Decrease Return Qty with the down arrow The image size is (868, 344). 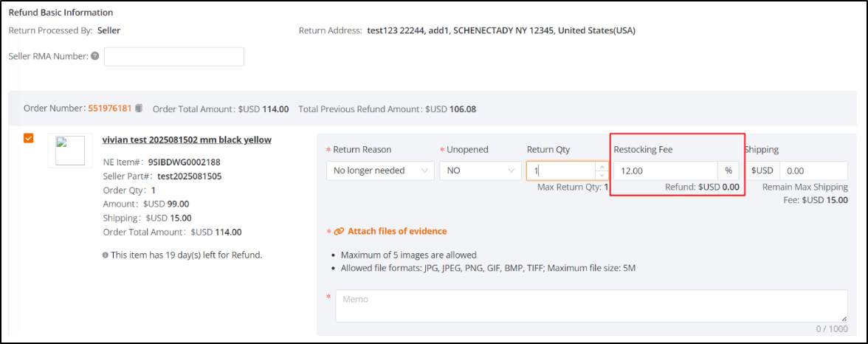(x=602, y=175)
